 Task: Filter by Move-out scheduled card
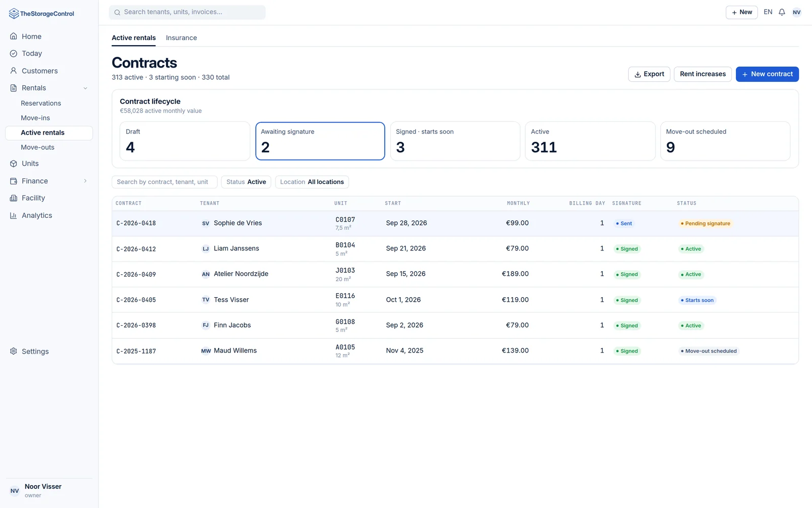click(x=725, y=141)
